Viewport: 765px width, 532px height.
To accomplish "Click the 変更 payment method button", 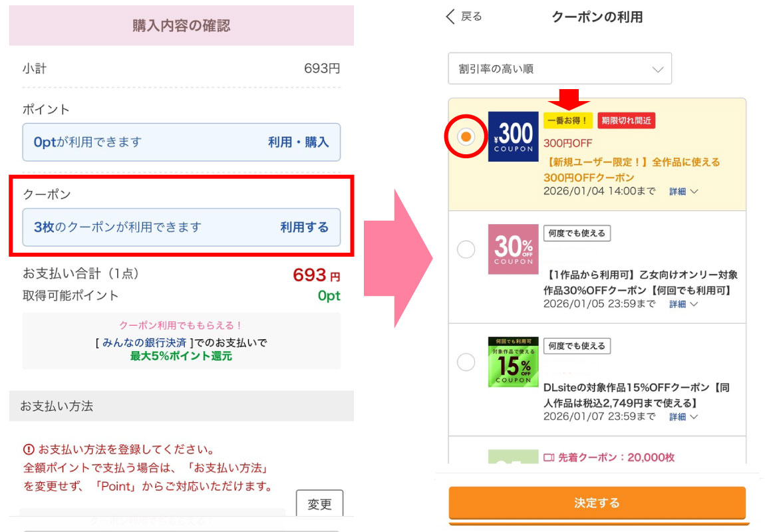I will (x=319, y=504).
